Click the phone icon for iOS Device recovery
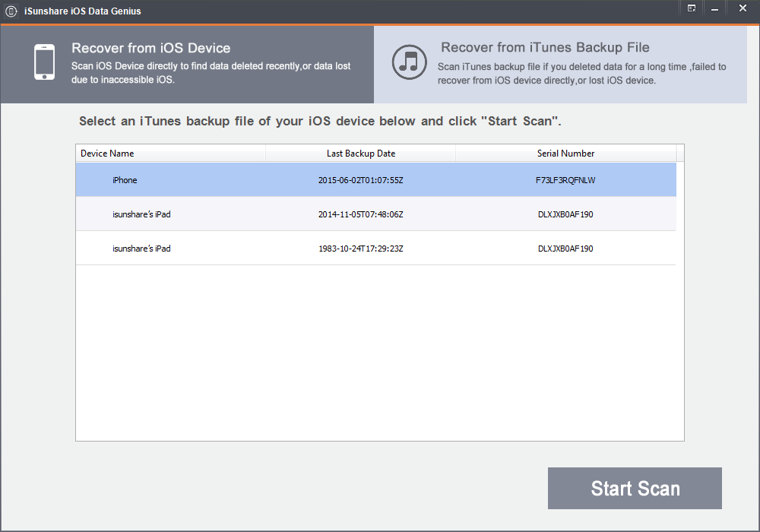The width and height of the screenshot is (760, 532). pyautogui.click(x=44, y=62)
